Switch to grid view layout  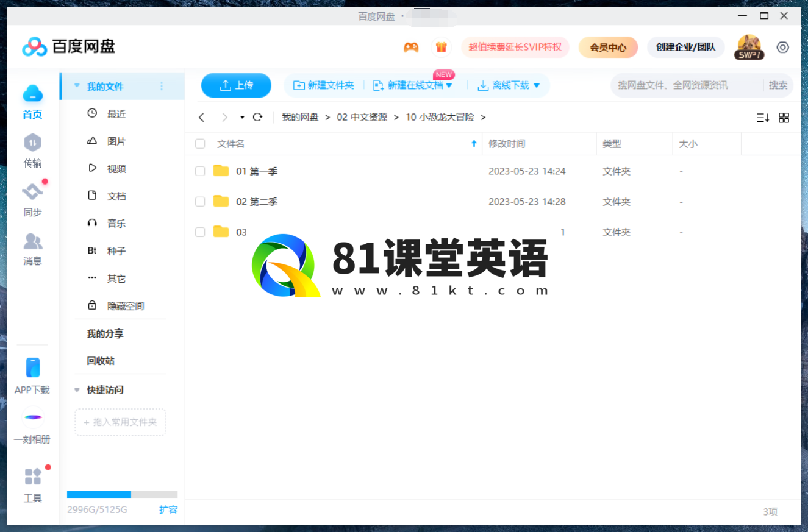point(784,118)
